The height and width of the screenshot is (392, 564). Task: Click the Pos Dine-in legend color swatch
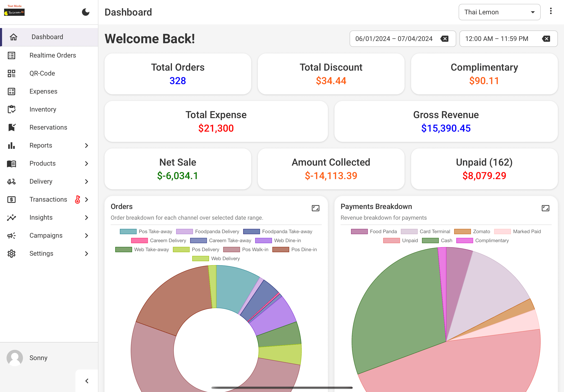coord(281,250)
